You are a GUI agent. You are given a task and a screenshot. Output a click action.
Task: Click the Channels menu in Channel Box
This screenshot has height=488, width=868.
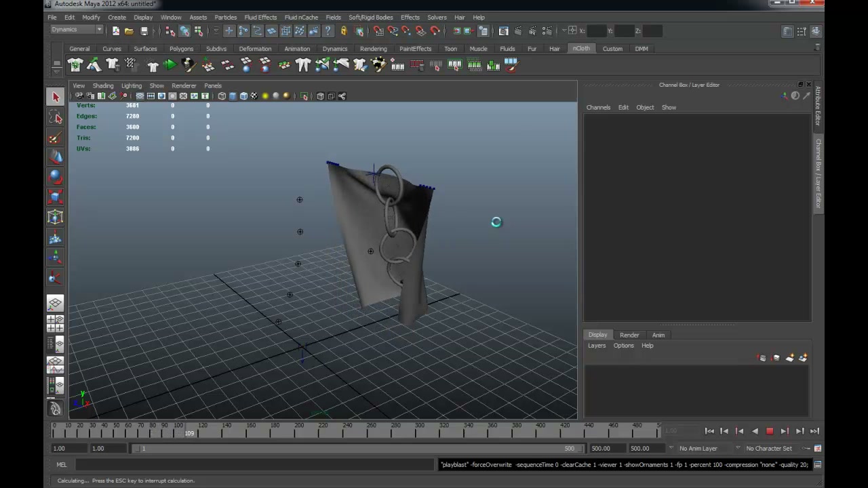pyautogui.click(x=598, y=107)
